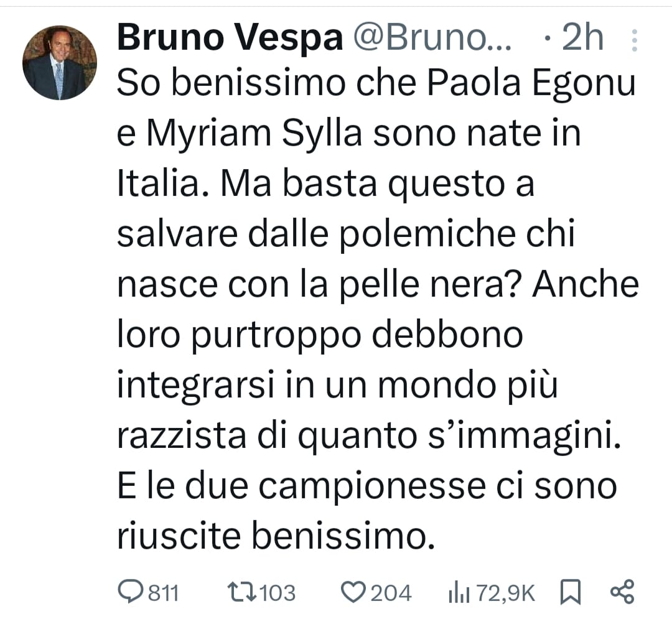Click the 72,9K views count

[x=505, y=593]
